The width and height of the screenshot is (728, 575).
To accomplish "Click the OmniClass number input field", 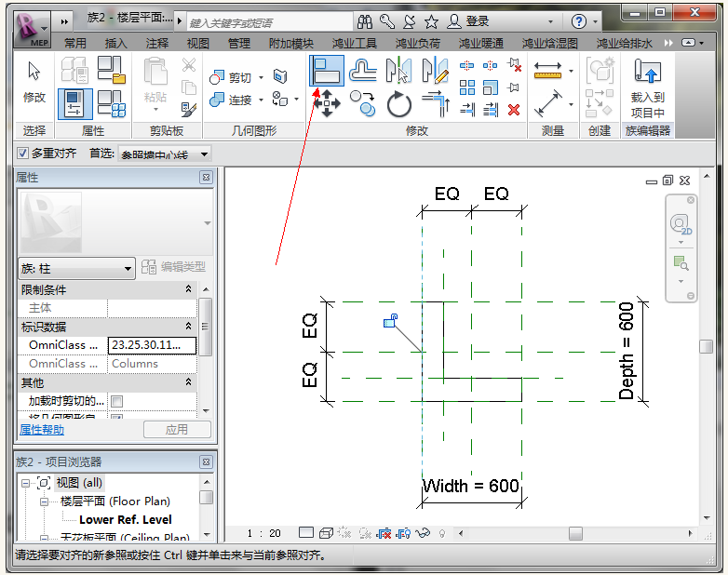I will 152,345.
